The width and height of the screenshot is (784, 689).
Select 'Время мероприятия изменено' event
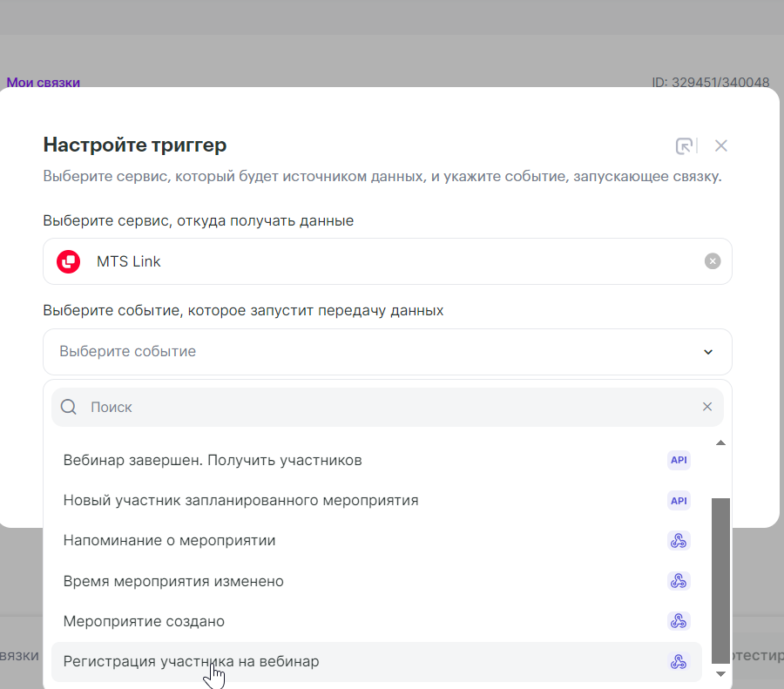(376, 581)
